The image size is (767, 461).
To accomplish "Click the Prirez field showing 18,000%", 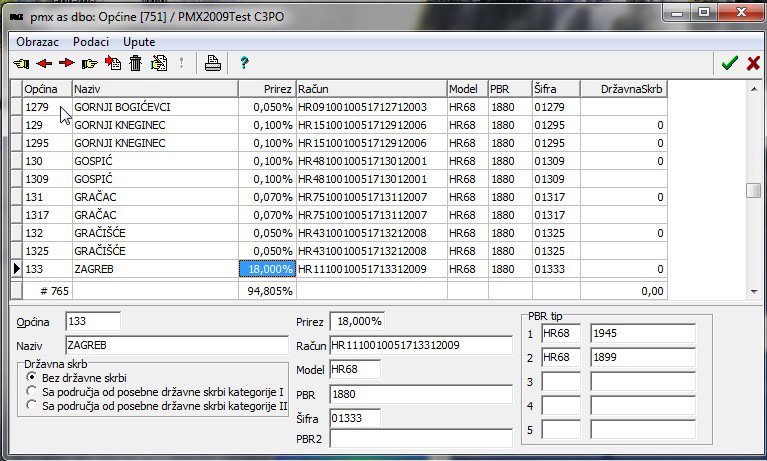I will (357, 322).
